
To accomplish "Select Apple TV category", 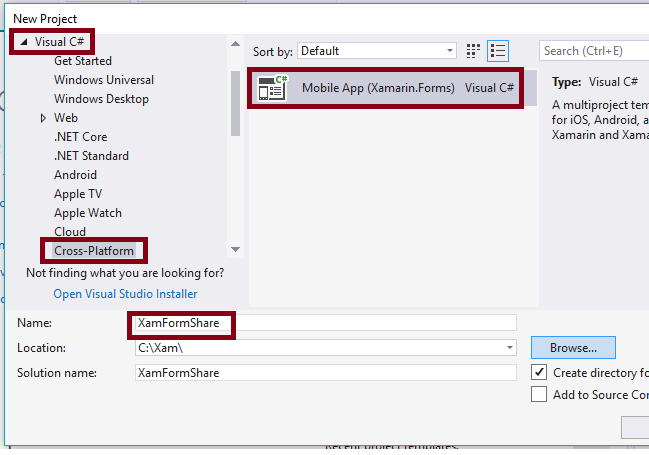I will tap(78, 194).
